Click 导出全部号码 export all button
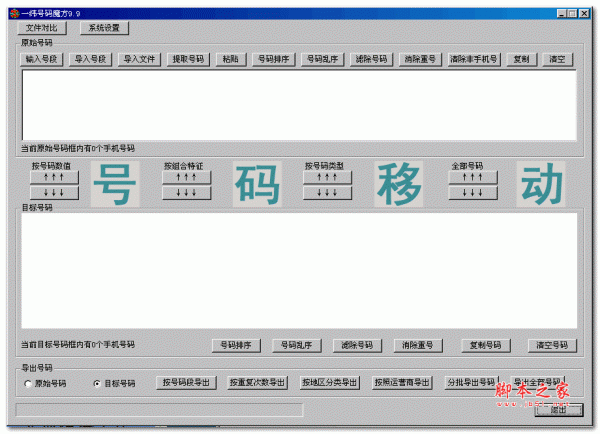Viewport: 600px width, 434px height. [537, 383]
